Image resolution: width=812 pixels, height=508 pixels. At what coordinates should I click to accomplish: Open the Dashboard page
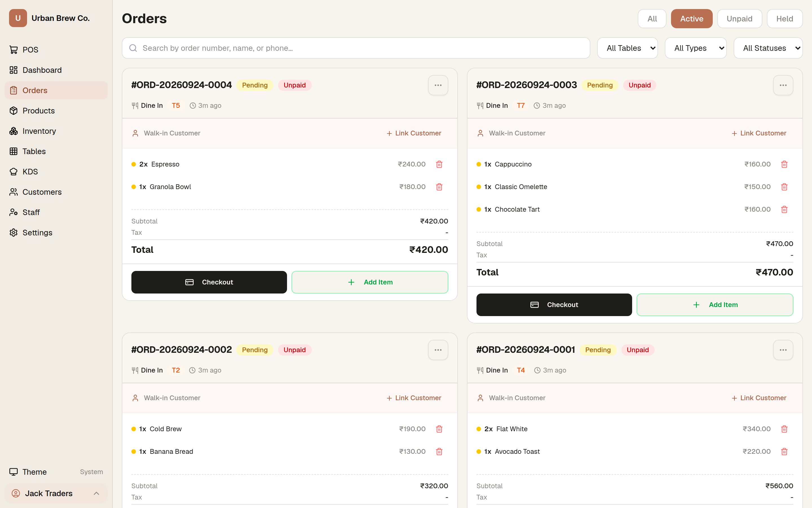56,70
